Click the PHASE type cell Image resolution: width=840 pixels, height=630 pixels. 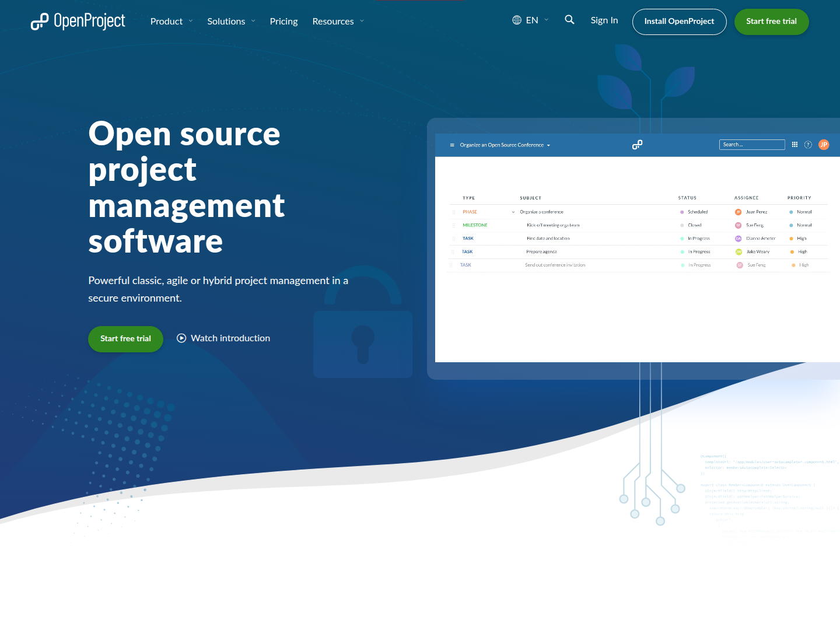pyautogui.click(x=470, y=212)
